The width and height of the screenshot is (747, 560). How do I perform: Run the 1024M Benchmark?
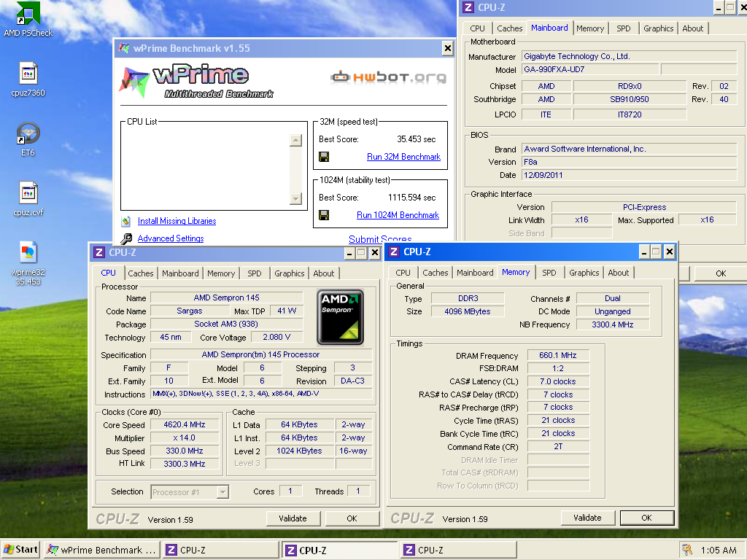pyautogui.click(x=398, y=215)
